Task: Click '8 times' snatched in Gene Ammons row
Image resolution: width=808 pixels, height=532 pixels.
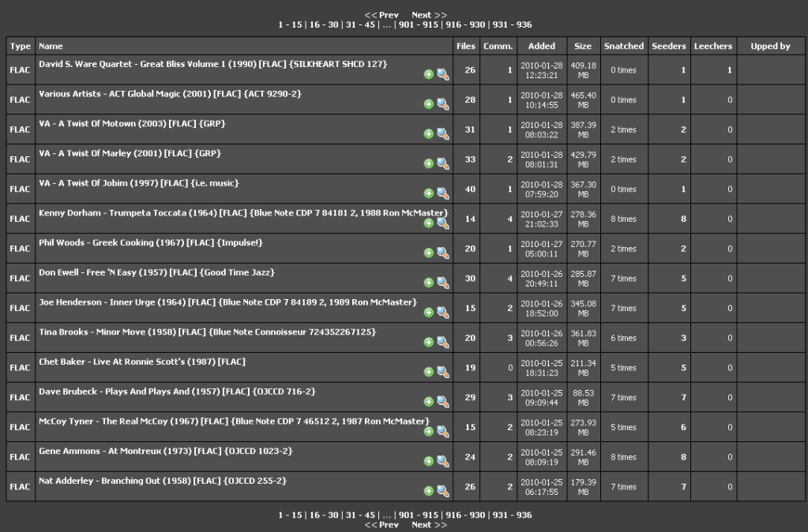Action: pos(623,457)
